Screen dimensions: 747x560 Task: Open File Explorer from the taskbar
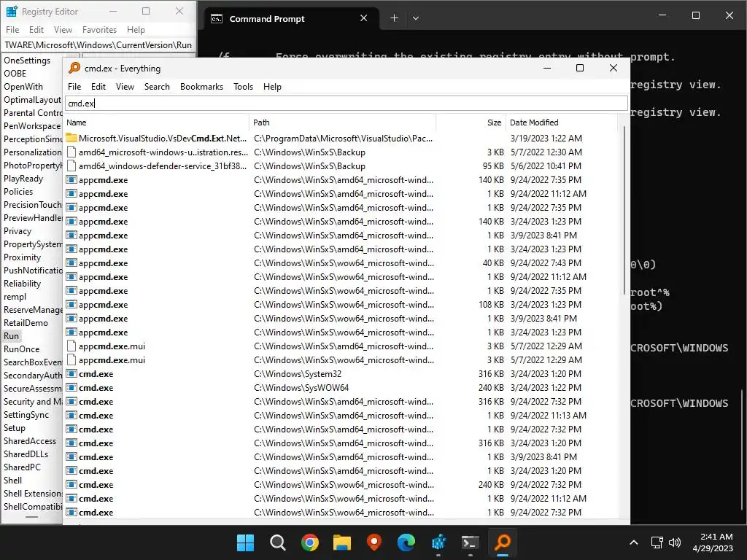click(341, 542)
